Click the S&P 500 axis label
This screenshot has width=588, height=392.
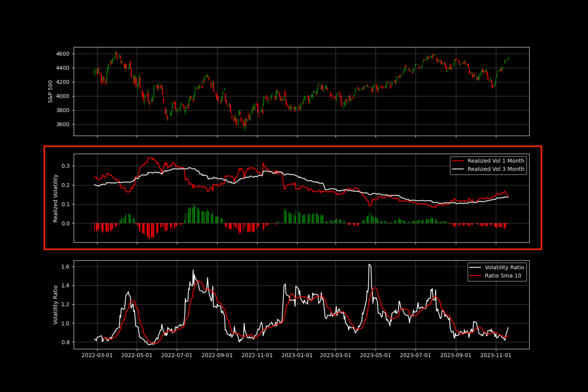(50, 91)
